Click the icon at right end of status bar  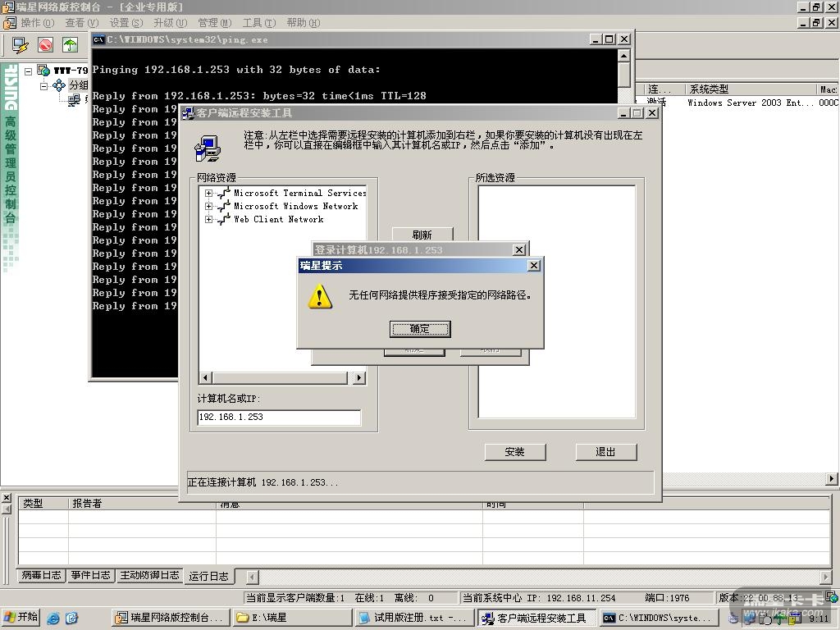pyautogui.click(x=832, y=597)
